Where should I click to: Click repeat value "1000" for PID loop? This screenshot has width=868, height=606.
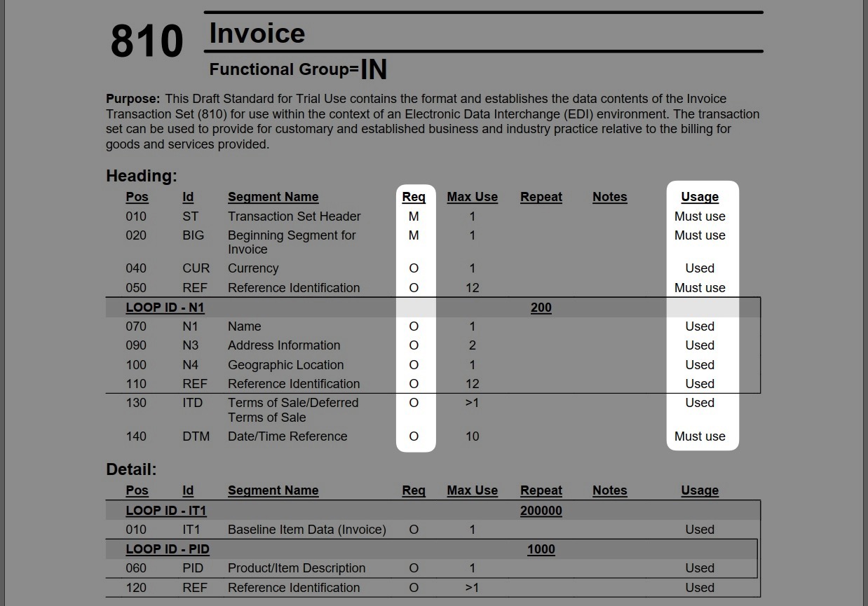pyautogui.click(x=541, y=549)
